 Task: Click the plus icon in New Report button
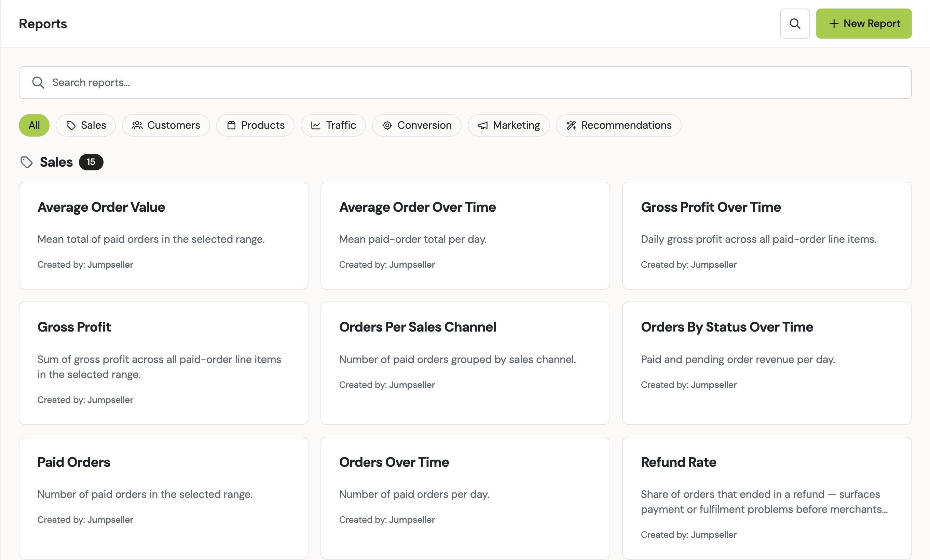tap(833, 24)
